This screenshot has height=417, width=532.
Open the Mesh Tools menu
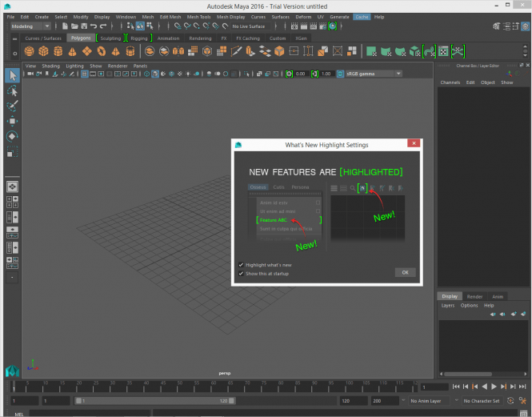pyautogui.click(x=199, y=17)
